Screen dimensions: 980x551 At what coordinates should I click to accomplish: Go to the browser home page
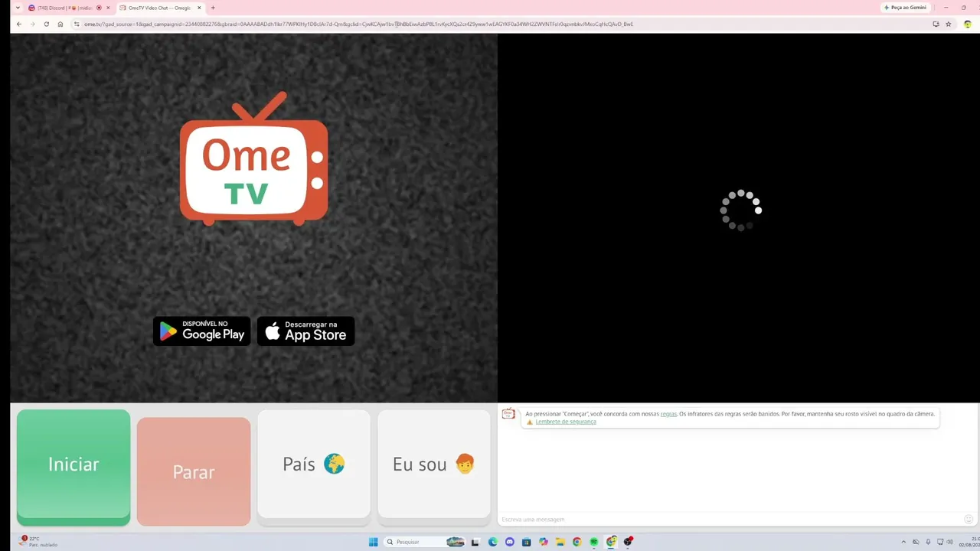60,24
